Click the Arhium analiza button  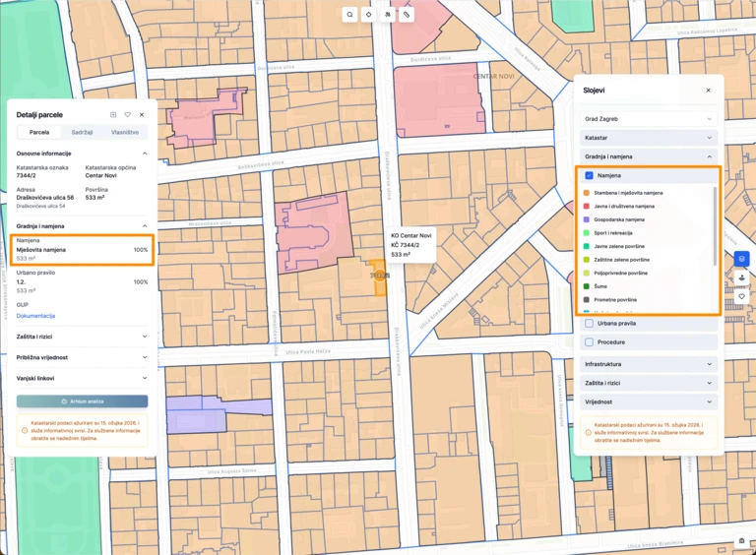click(x=82, y=401)
